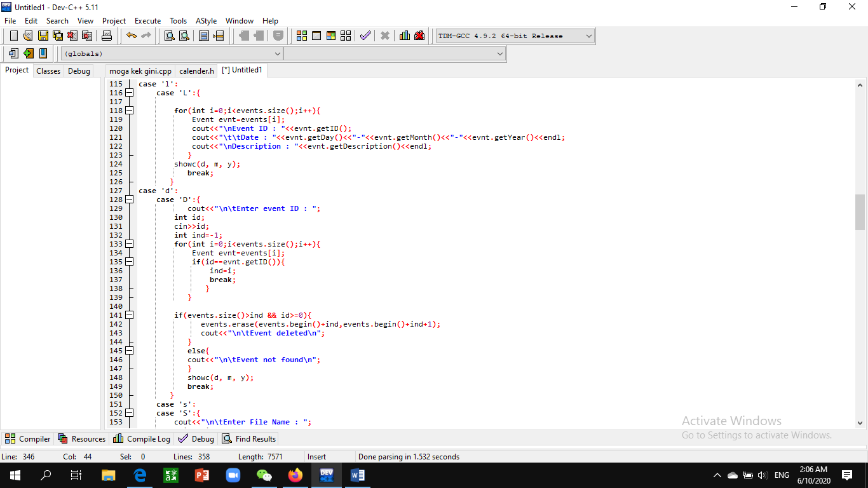Save the current file via toolbar

[x=43, y=36]
